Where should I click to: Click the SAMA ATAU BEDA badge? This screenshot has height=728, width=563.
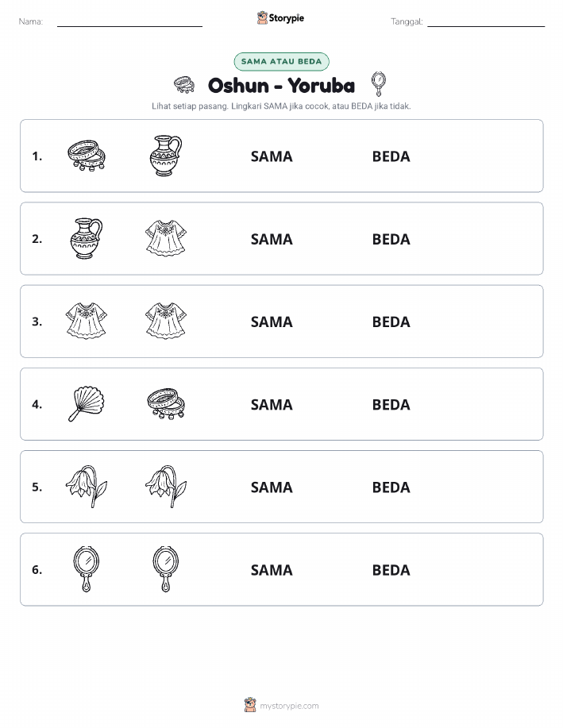281,61
